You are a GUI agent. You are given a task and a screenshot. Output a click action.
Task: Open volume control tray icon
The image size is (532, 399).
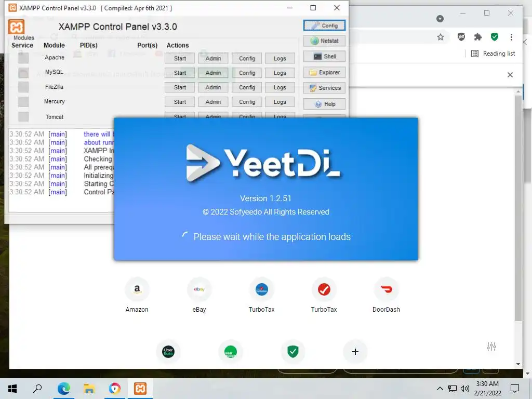(x=465, y=389)
